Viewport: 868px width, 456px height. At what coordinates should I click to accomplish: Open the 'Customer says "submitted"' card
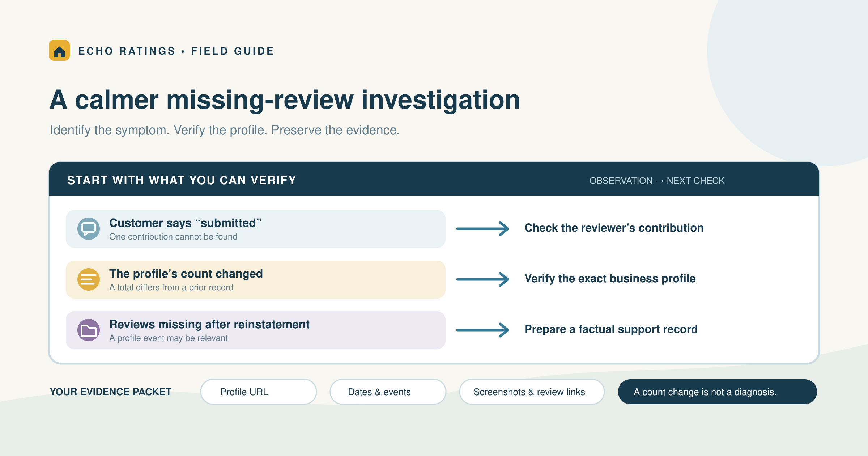click(x=256, y=229)
